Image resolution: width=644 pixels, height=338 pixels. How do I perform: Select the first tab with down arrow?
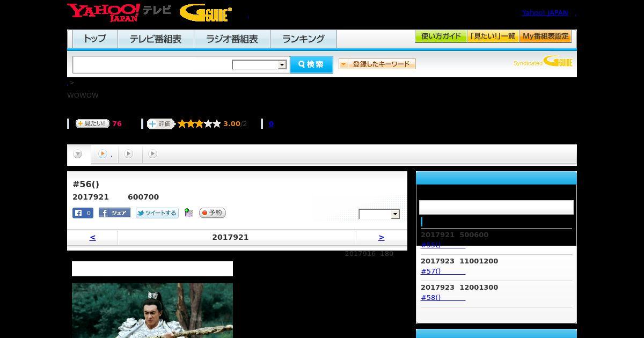pos(78,155)
